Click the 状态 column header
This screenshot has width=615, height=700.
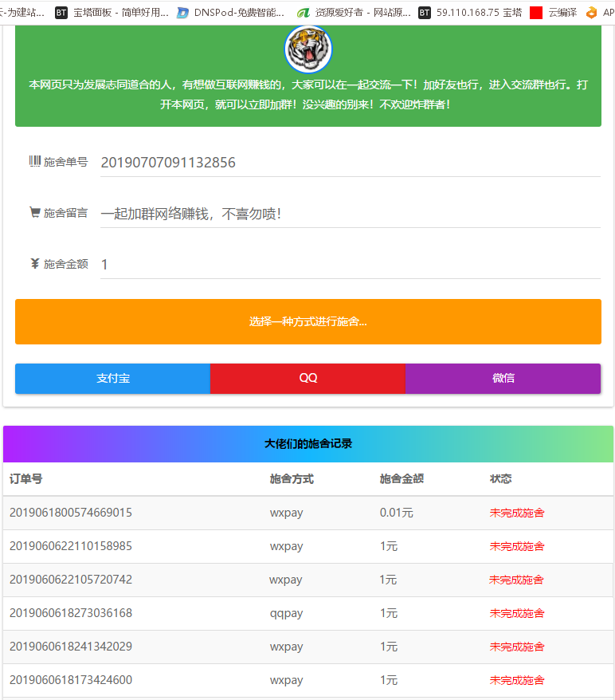[x=501, y=479]
